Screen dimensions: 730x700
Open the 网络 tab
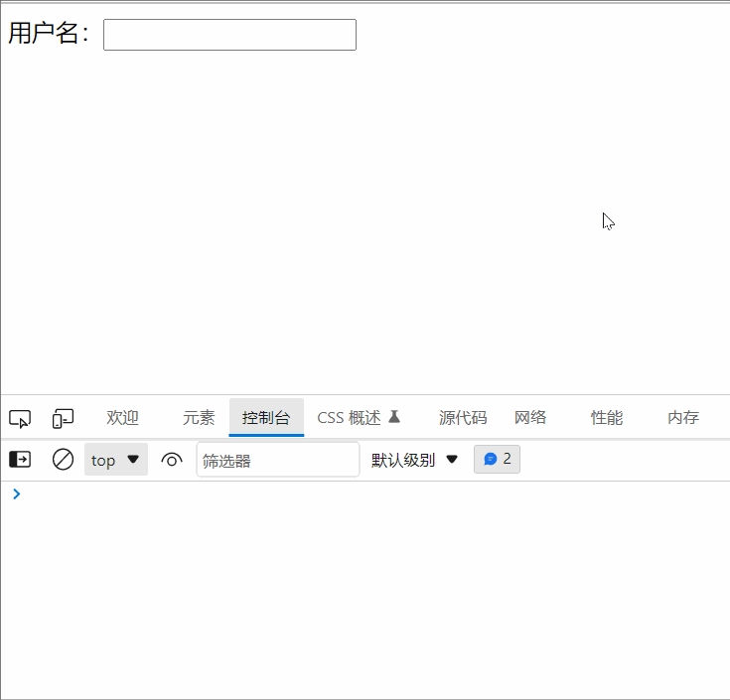[x=530, y=417]
